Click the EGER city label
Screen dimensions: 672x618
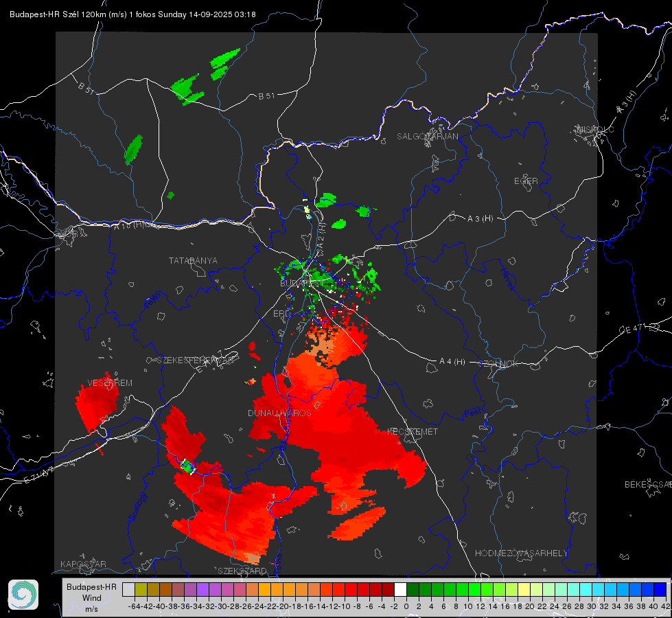526,181
